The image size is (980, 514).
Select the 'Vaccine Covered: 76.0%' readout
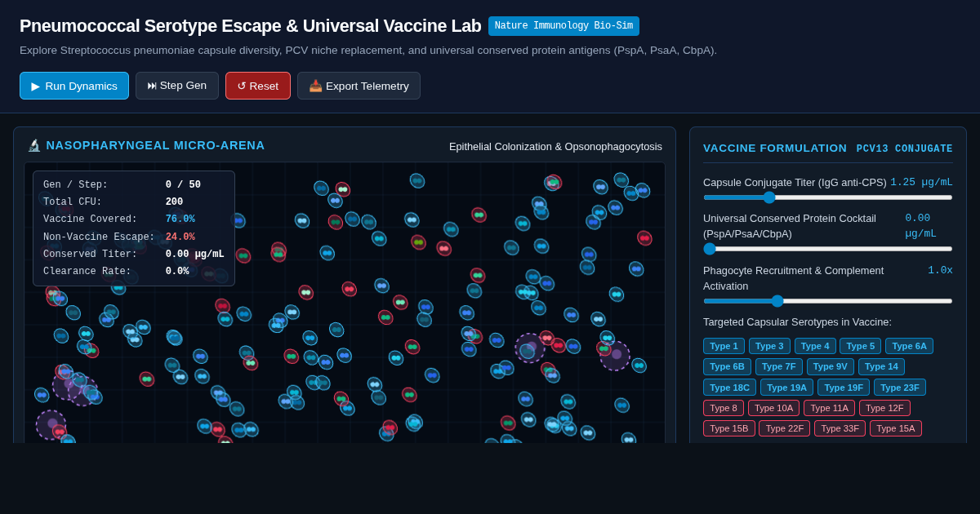(134, 219)
